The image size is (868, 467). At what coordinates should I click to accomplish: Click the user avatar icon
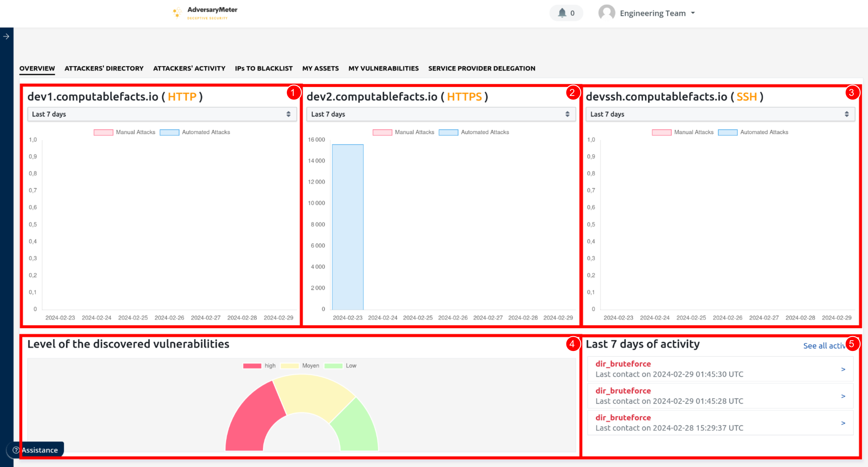tap(607, 13)
